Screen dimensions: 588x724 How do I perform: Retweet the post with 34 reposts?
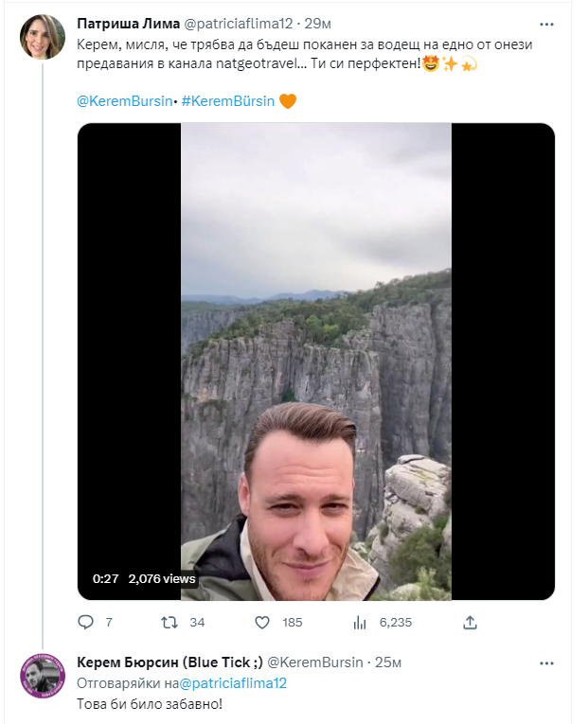click(170, 623)
